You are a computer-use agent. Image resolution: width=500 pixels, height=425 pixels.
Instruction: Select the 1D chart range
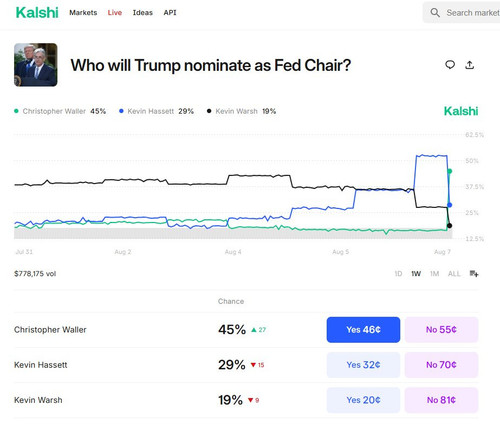point(398,274)
